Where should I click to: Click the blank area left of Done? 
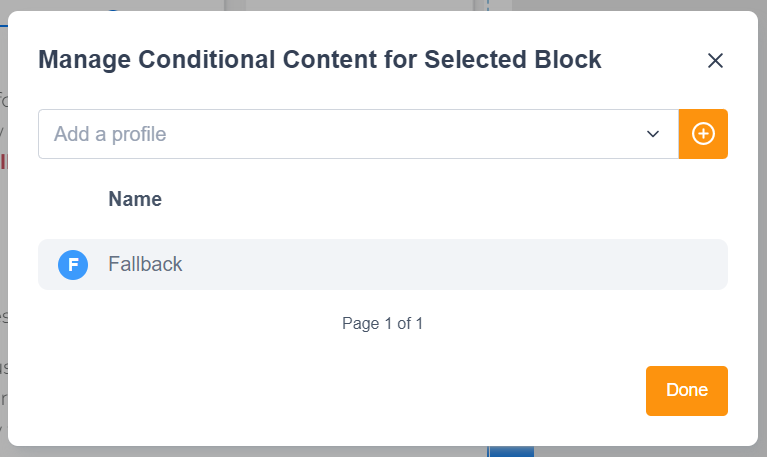[x=400, y=390]
